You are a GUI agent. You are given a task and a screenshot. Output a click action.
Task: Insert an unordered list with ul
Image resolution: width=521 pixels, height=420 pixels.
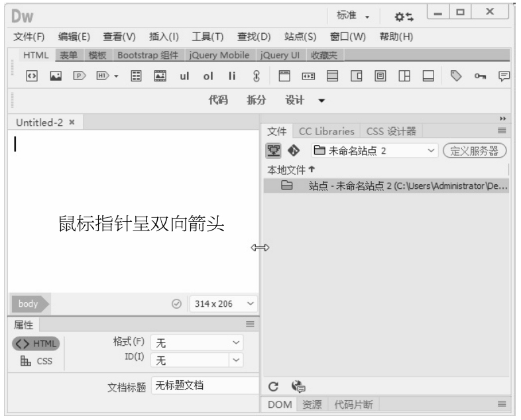pyautogui.click(x=185, y=76)
